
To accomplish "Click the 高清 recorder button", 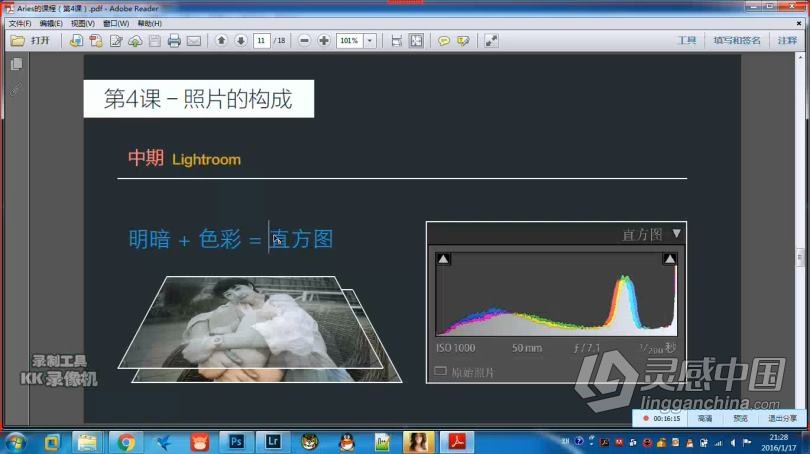I will coord(705,418).
